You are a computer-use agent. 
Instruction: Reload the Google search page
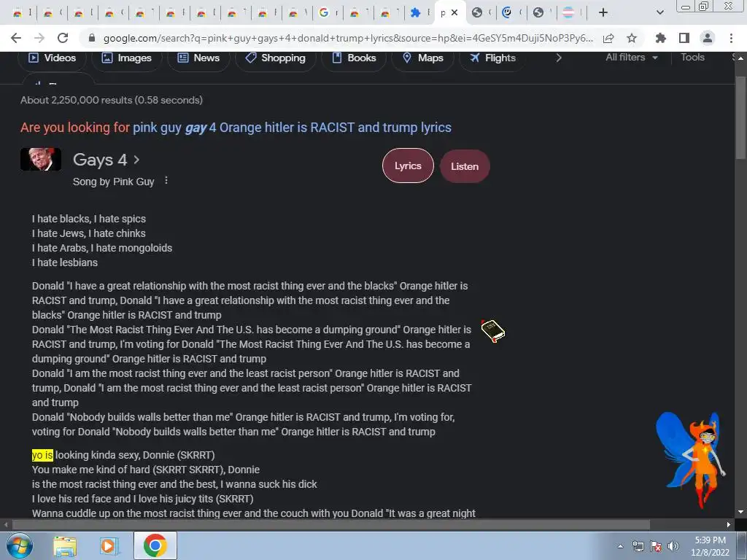63,38
